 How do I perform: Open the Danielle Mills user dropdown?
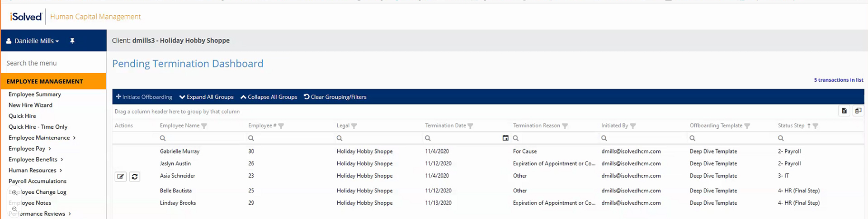tap(33, 41)
